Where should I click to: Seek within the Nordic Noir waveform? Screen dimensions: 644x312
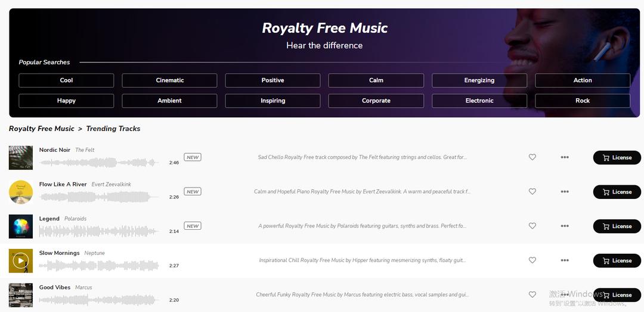[98, 163]
